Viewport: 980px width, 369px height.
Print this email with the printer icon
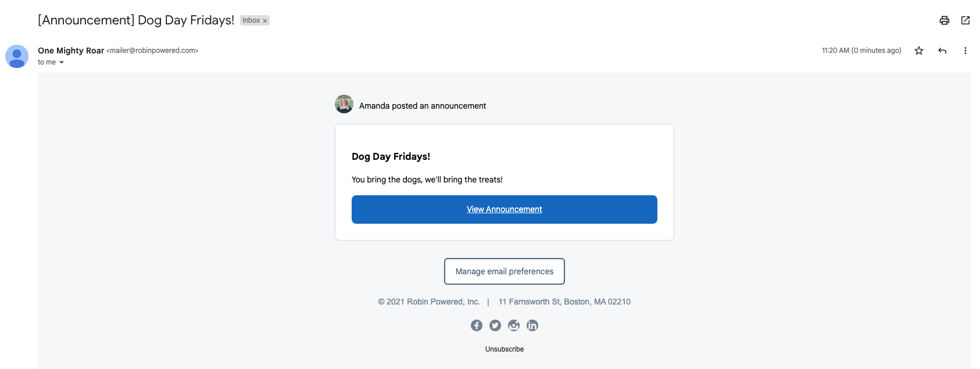[x=945, y=20]
